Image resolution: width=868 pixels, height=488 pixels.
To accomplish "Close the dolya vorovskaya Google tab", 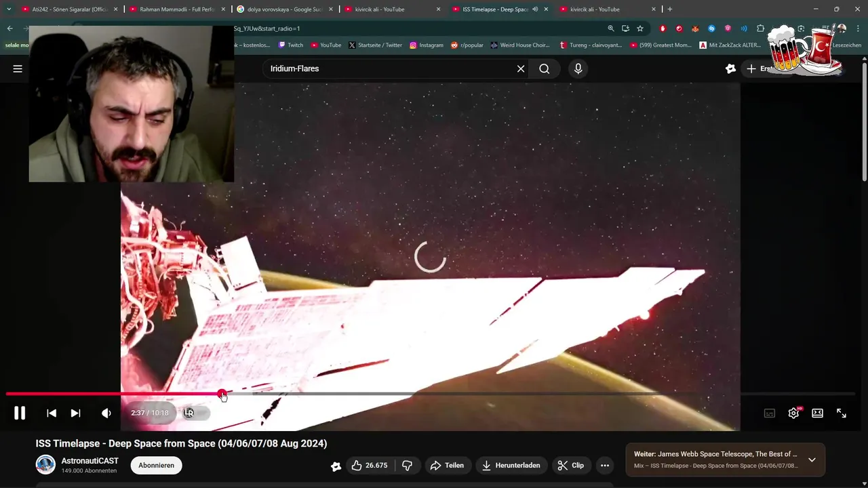I will click(x=330, y=9).
